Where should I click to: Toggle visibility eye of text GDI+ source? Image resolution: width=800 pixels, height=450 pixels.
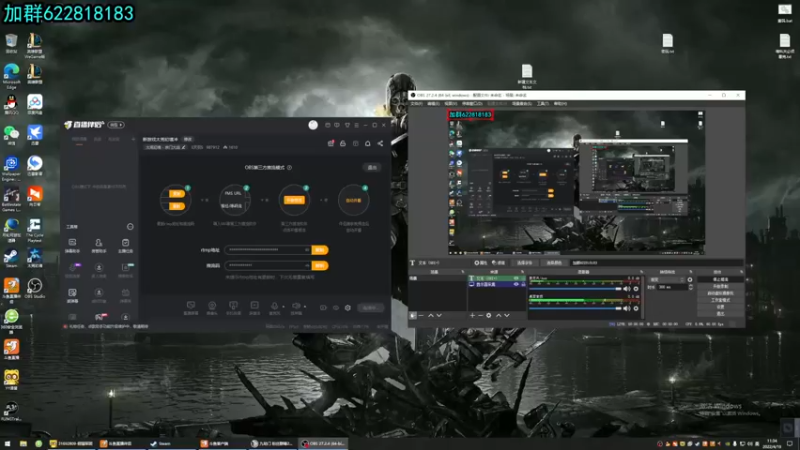[x=516, y=279]
